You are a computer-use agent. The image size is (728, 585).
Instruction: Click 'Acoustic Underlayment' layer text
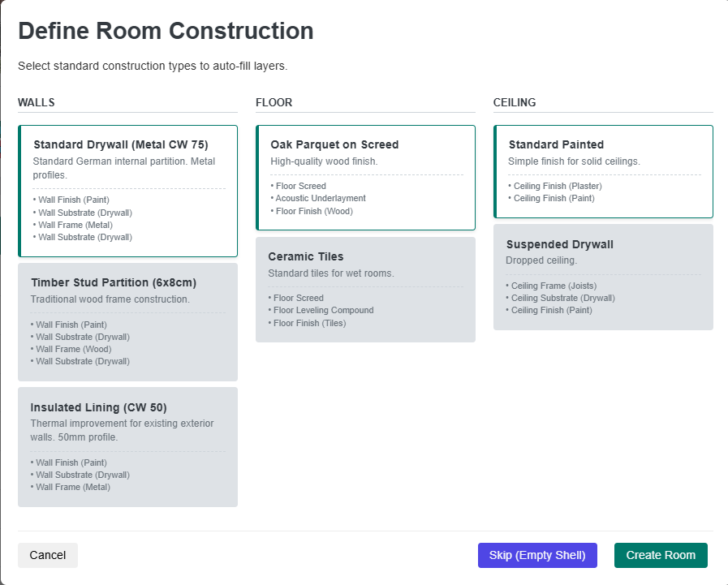318,198
